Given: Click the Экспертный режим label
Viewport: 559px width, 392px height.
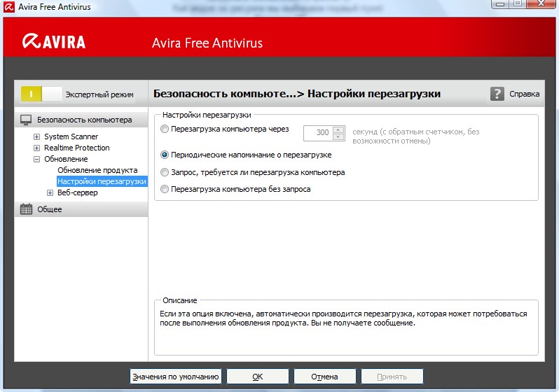Looking at the screenshot, I should pyautogui.click(x=99, y=94).
